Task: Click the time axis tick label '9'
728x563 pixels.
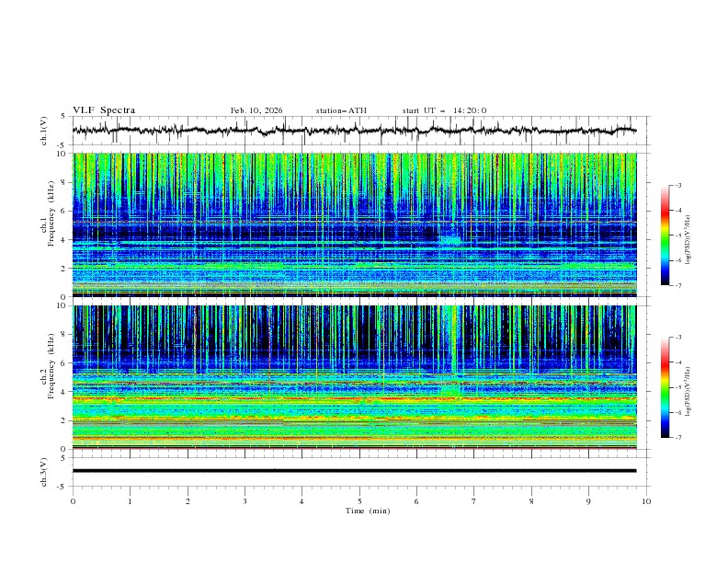Action: click(x=588, y=501)
